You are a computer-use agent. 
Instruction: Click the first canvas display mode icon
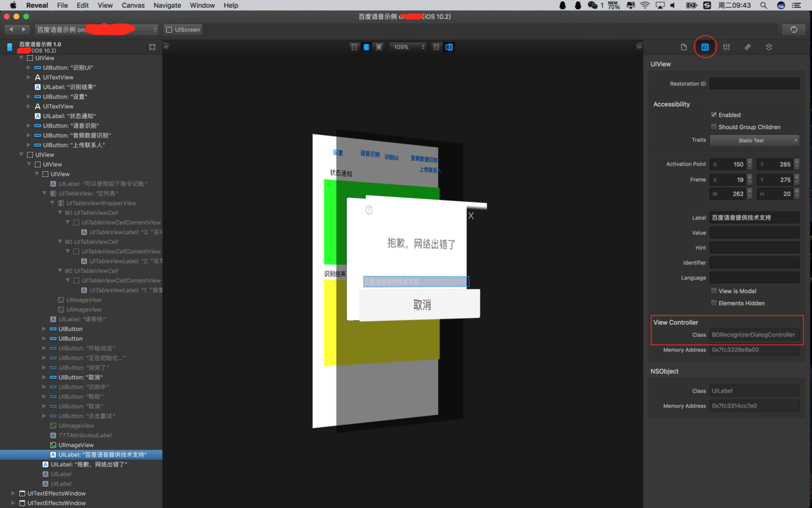[354, 47]
